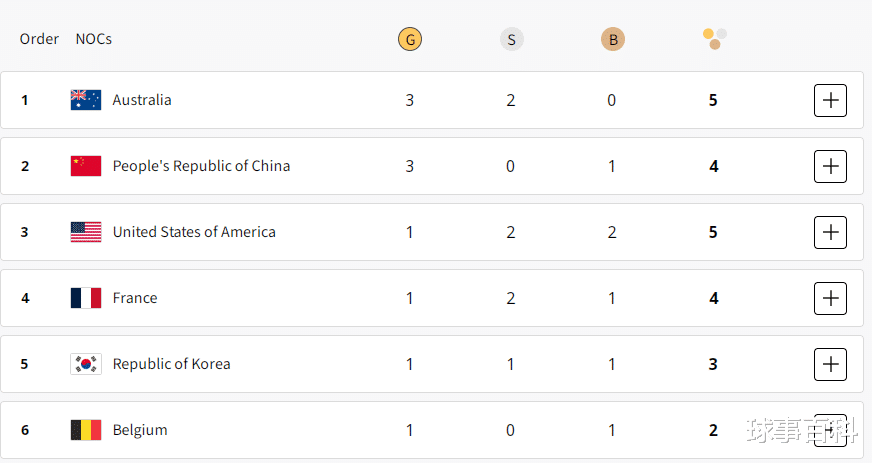Click the NOCs column header
Image resolution: width=872 pixels, height=463 pixels.
click(93, 40)
